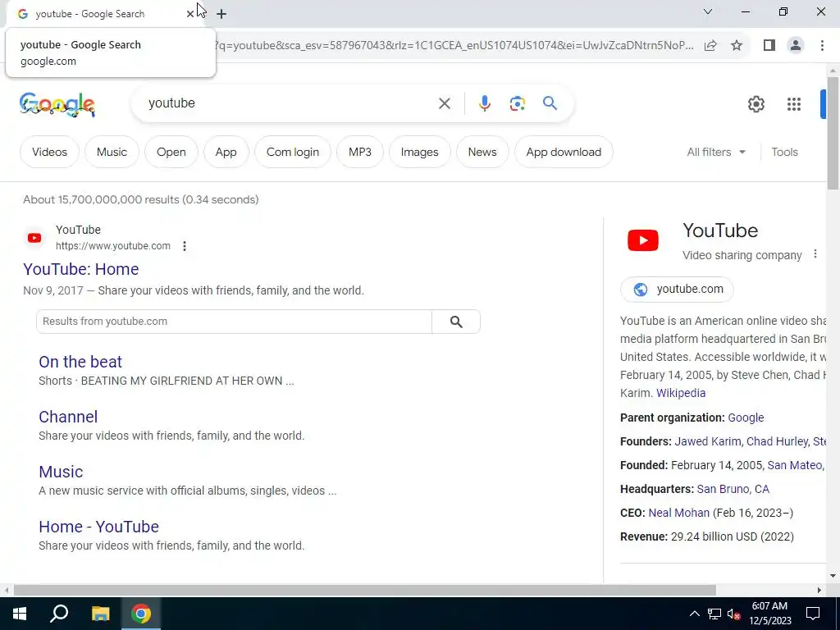Search by image with Lens icon

tap(517, 103)
